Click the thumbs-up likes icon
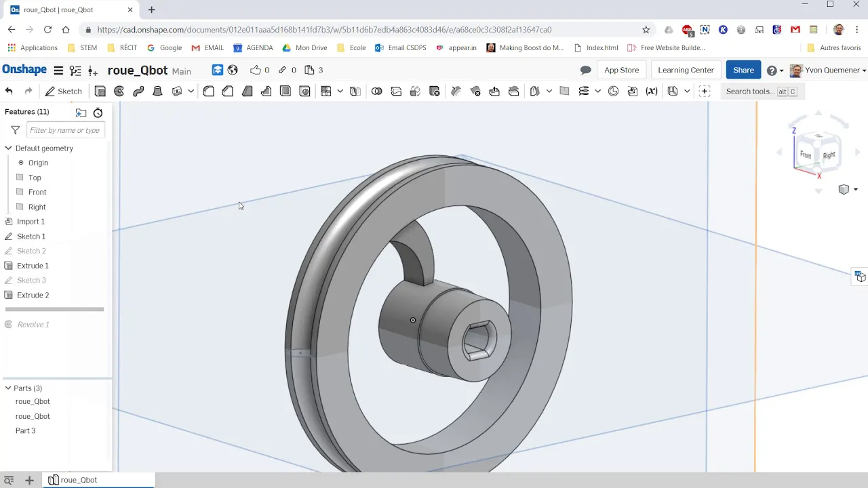Viewport: 868px width, 488px height. [x=255, y=70]
